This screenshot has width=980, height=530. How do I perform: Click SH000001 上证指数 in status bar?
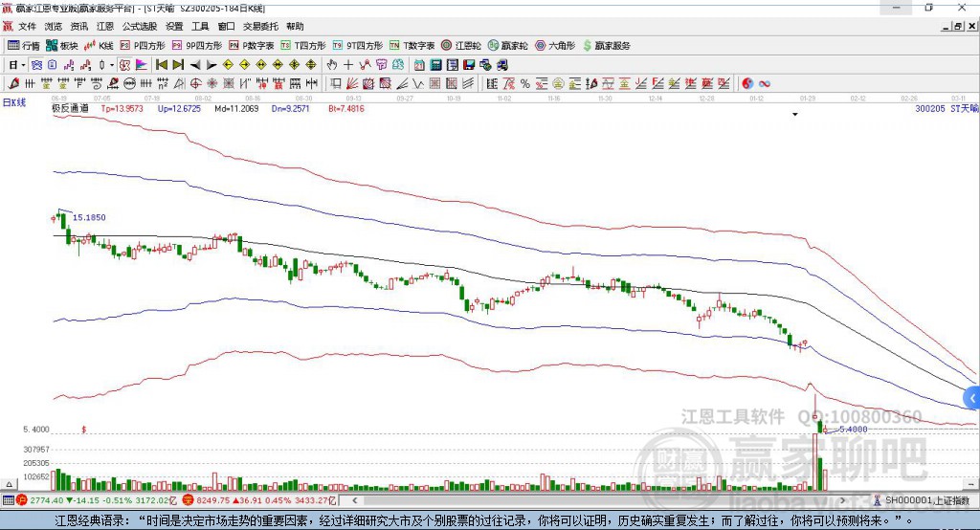point(926,500)
